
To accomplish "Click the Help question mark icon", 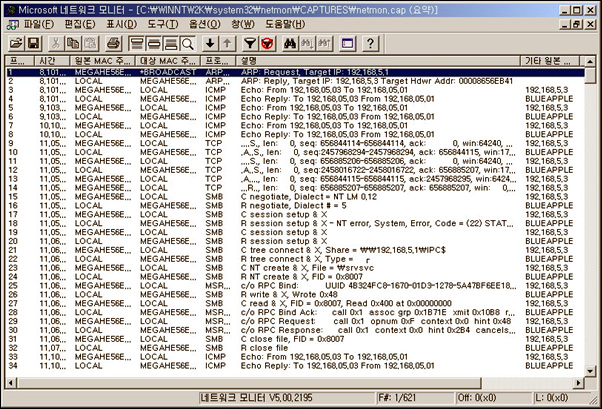I will (370, 43).
